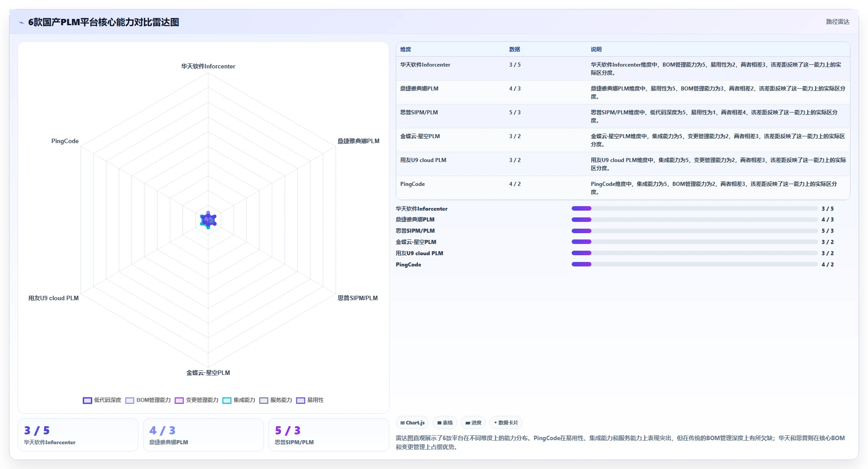Click the 数据卡片 tag
The image size is (868, 469).
(506, 423)
